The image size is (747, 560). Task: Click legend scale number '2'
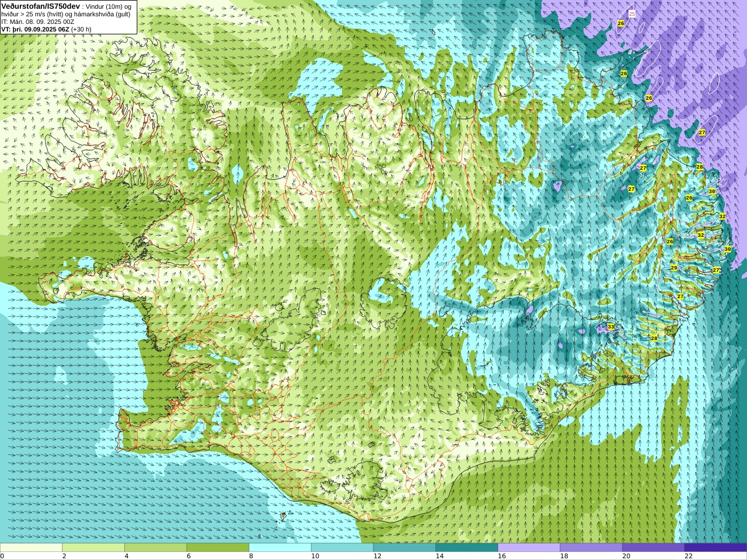64,556
